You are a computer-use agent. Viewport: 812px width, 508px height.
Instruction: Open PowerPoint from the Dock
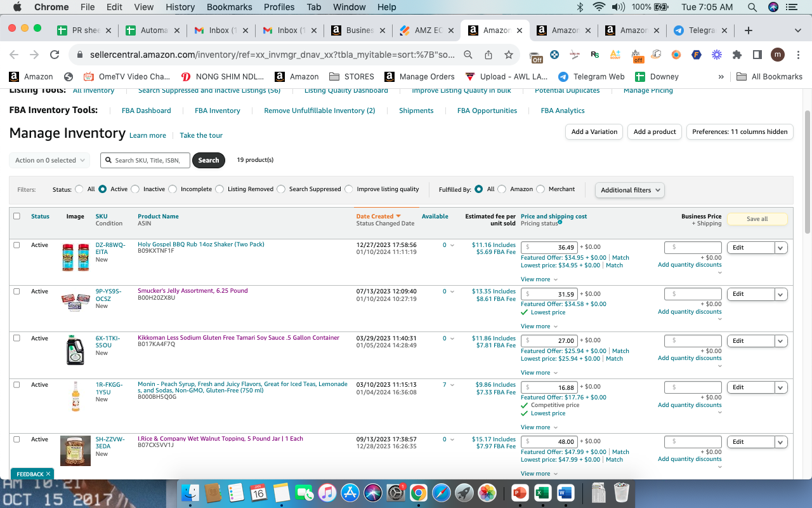(x=520, y=492)
